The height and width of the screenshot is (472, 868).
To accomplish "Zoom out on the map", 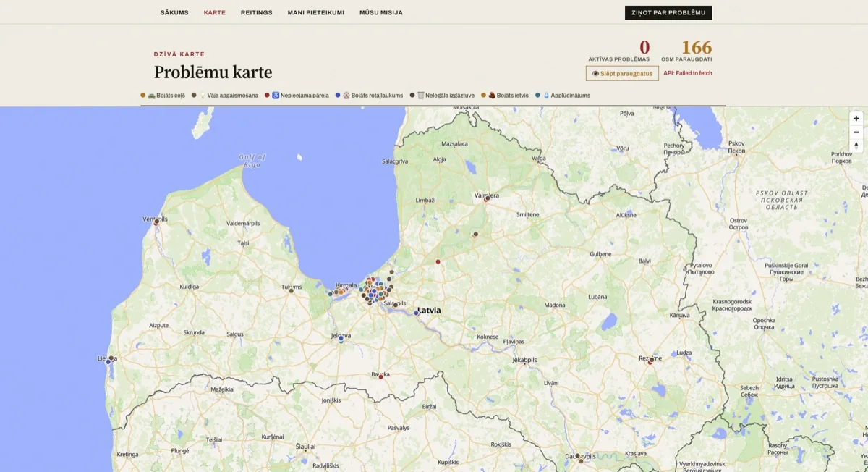I will pyautogui.click(x=856, y=132).
